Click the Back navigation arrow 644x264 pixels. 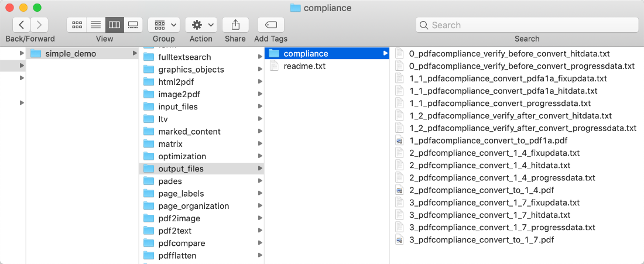click(x=22, y=25)
